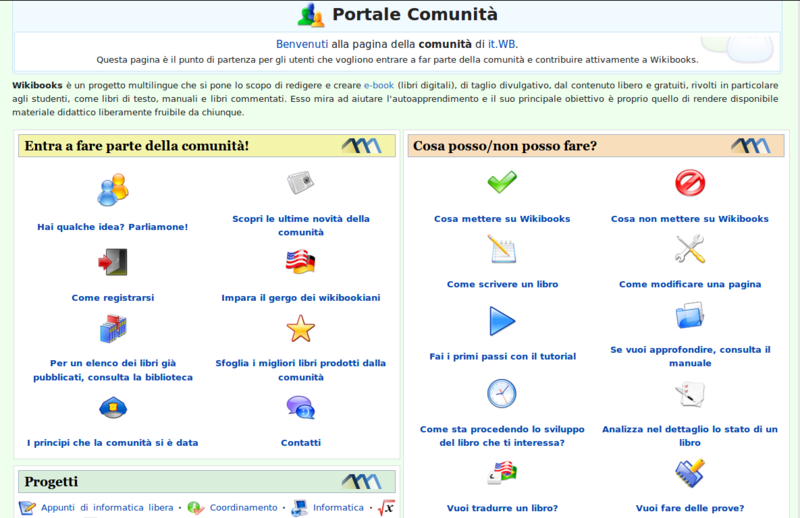Click the police hat icon for community principles
The width and height of the screenshot is (800, 518).
[113, 408]
